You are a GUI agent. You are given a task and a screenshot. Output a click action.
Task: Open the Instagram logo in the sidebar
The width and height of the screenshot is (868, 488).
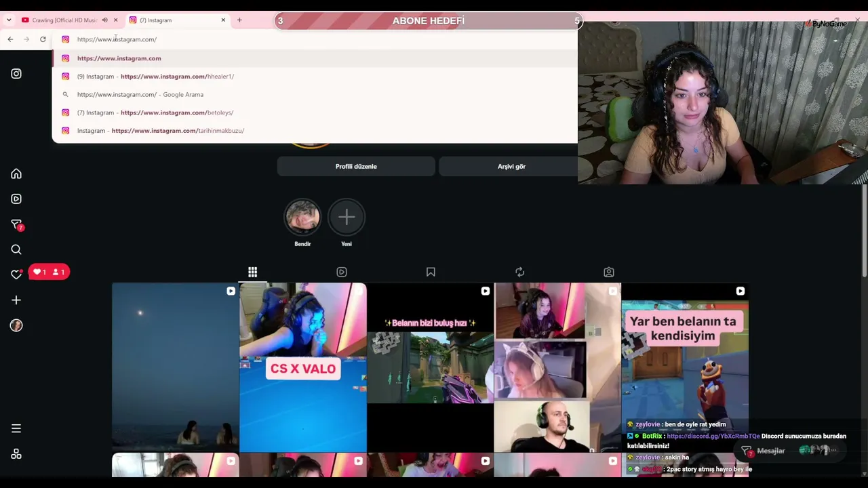click(x=16, y=74)
